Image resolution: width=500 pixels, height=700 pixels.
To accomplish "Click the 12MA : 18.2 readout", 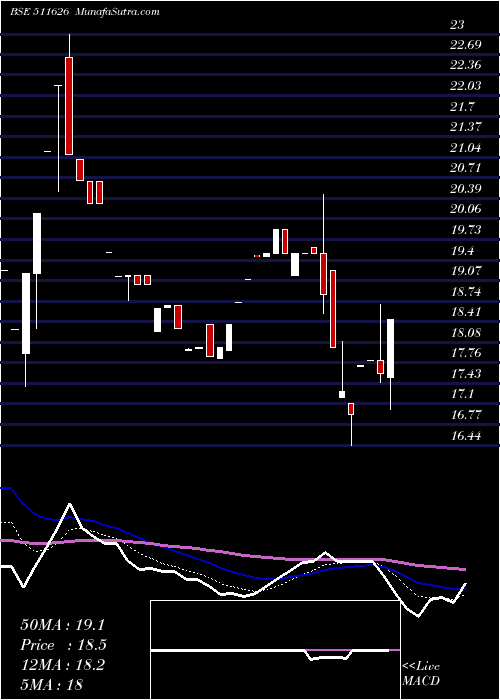I will pyautogui.click(x=62, y=665).
